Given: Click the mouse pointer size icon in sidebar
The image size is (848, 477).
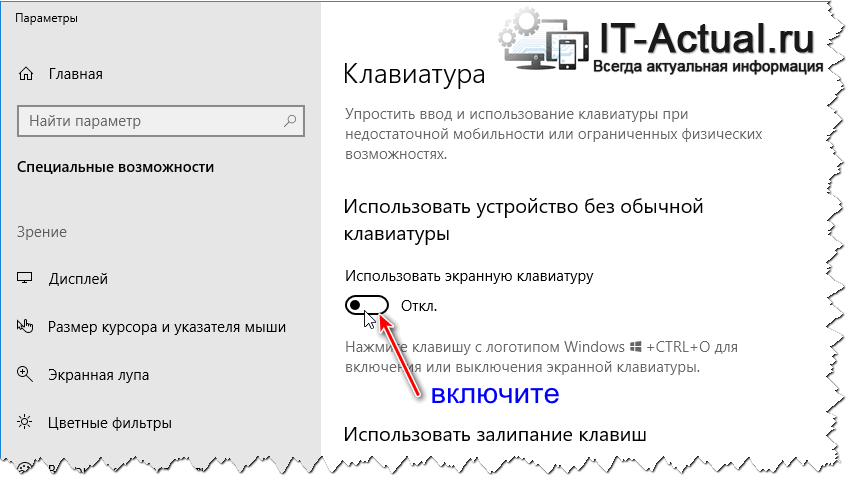Looking at the screenshot, I should pyautogui.click(x=26, y=327).
